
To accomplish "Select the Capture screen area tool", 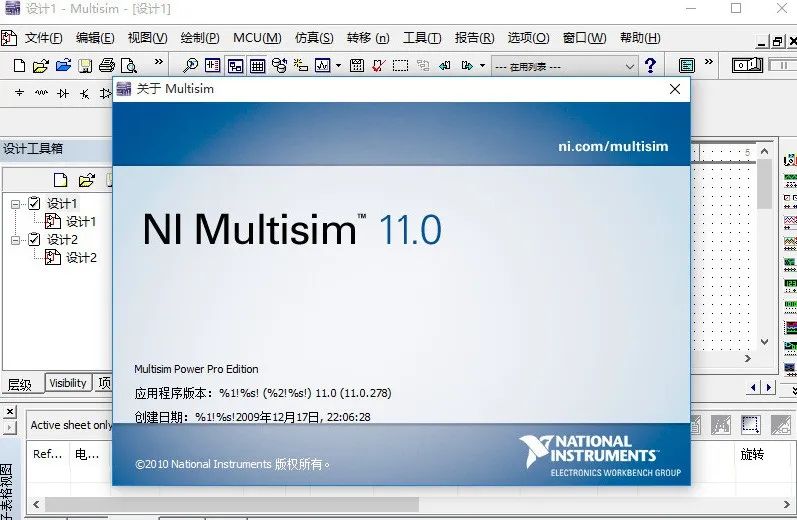I will click(401, 66).
